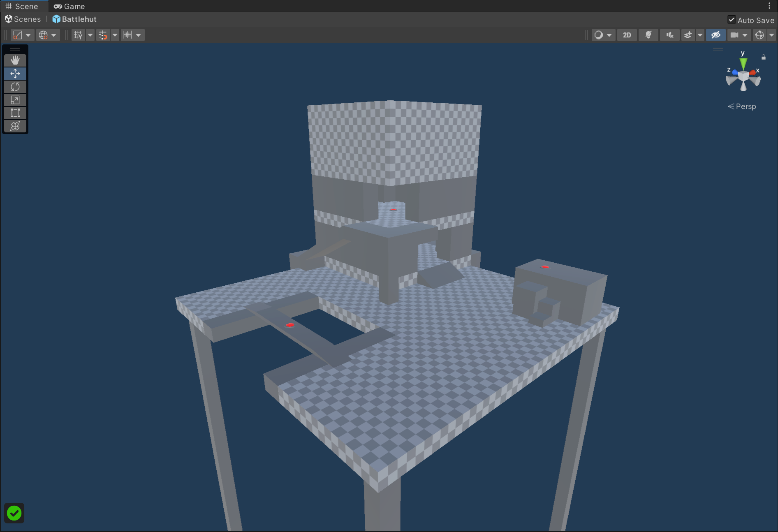
Task: Select the Rect tool
Action: (15, 113)
